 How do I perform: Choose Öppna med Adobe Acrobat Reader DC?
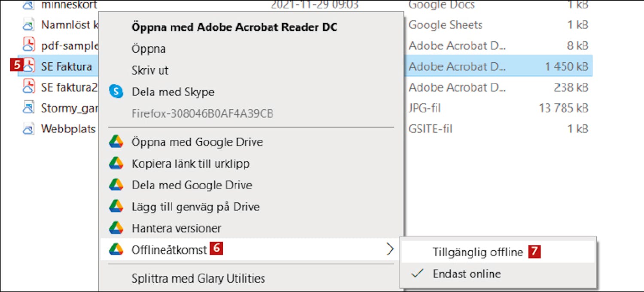pos(234,27)
